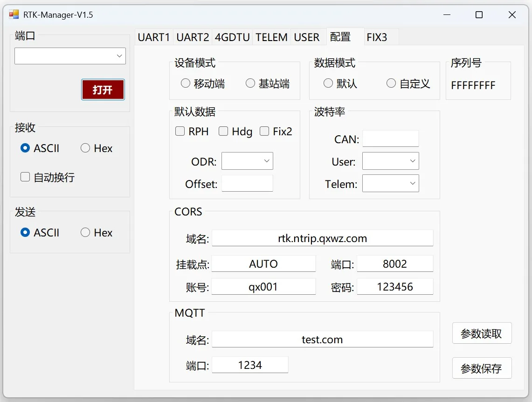532x402 pixels.
Task: Click the 挂载点 field showing AUTO
Action: [x=263, y=263]
